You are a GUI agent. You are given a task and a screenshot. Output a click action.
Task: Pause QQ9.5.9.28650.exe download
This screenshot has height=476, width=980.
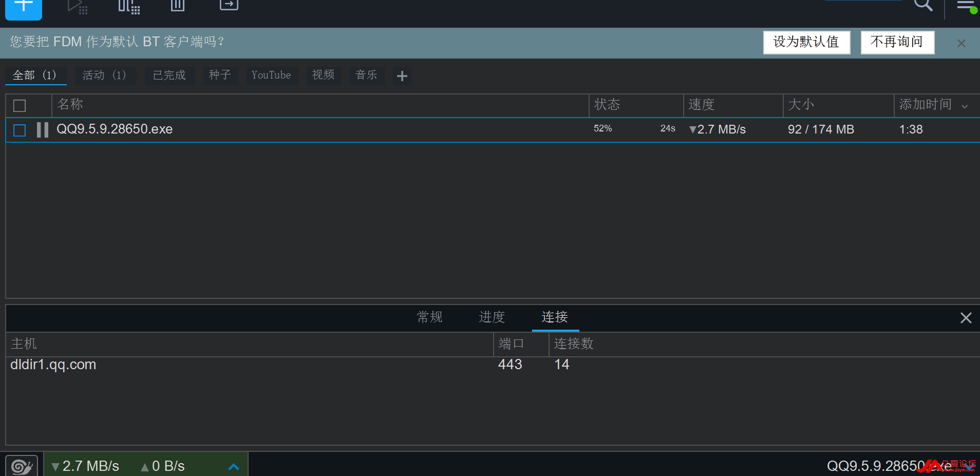(43, 129)
